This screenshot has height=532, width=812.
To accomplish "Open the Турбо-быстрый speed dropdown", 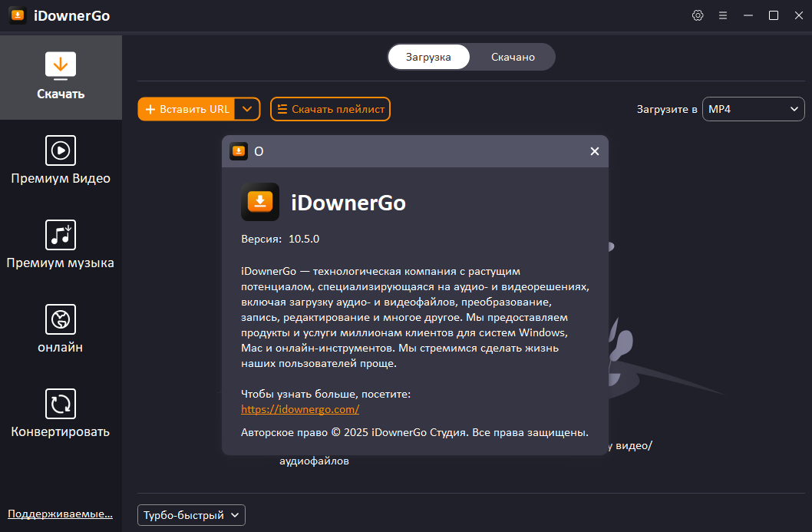I will pos(191,515).
